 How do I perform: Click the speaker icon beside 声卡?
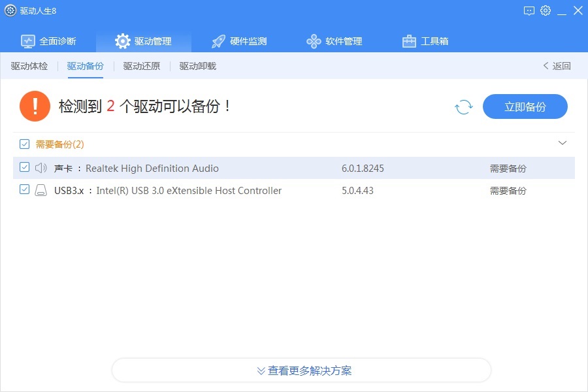(x=41, y=168)
